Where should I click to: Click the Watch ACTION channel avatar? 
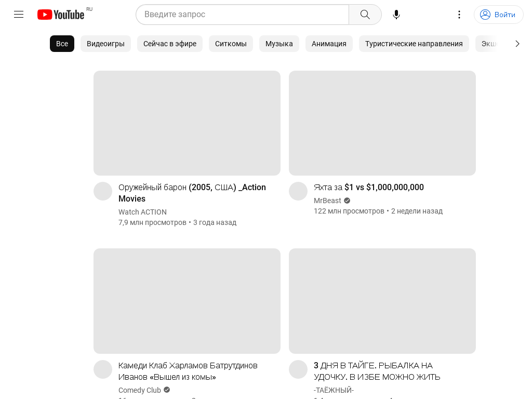point(103,191)
